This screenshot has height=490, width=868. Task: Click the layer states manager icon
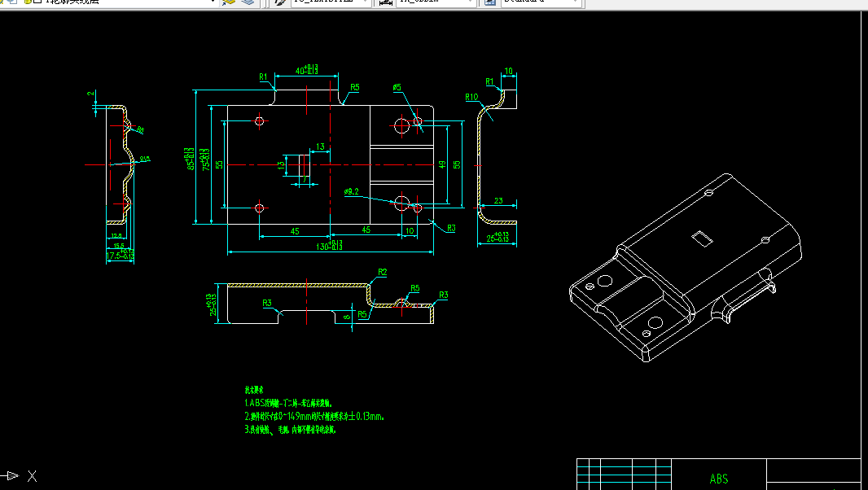(228, 2)
